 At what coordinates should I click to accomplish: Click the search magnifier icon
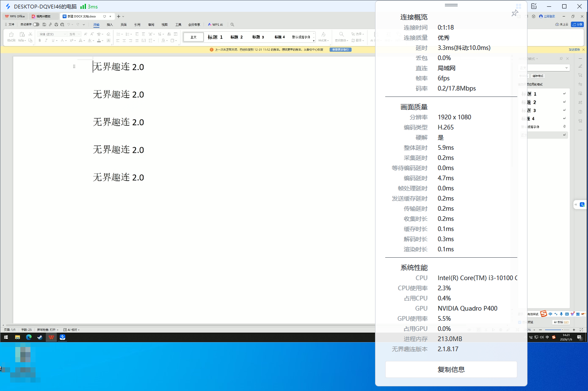tap(232, 25)
